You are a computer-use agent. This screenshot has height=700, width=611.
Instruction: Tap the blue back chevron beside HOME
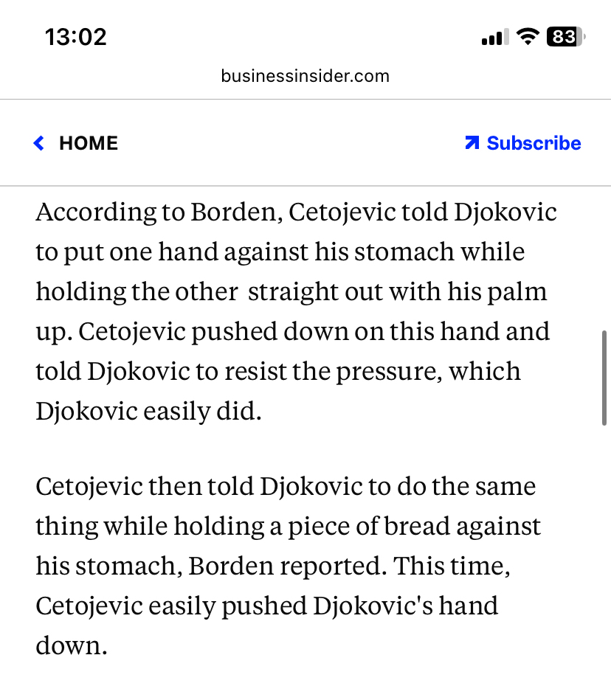pos(39,143)
